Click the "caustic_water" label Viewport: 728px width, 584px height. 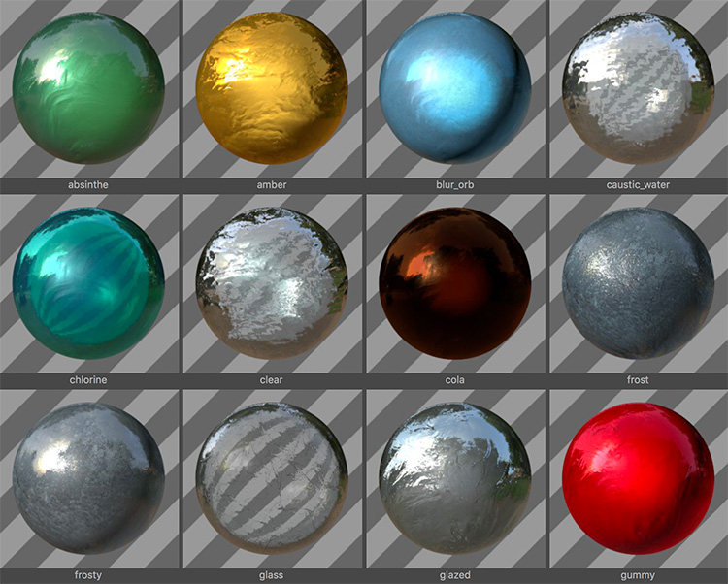(638, 185)
